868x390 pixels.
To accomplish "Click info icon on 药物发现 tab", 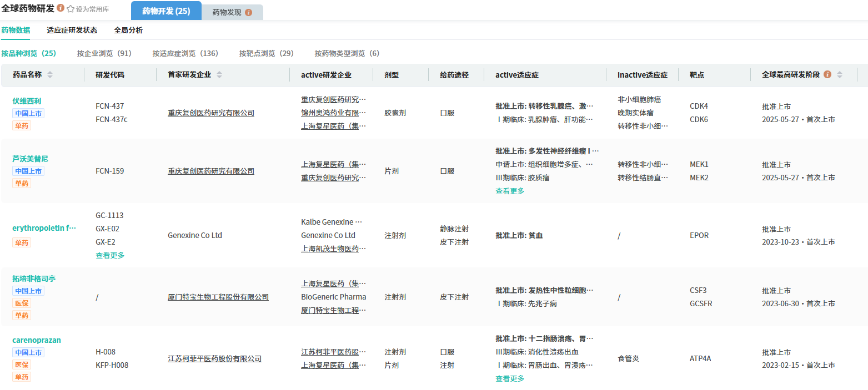I will tap(248, 12).
